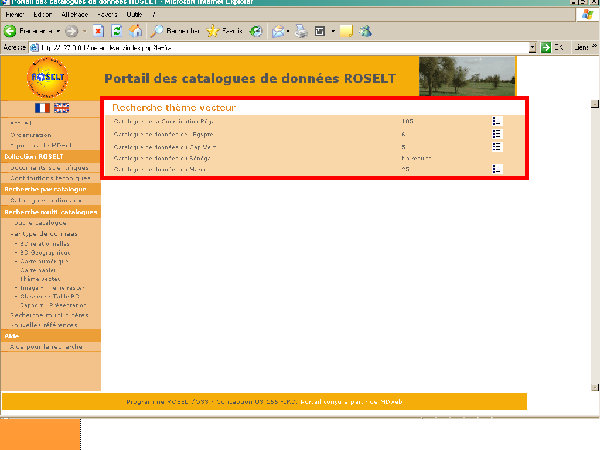Screen dimensions: 600x450
Task: Open the mail icon dropdown arrow
Action: pyautogui.click(x=288, y=31)
